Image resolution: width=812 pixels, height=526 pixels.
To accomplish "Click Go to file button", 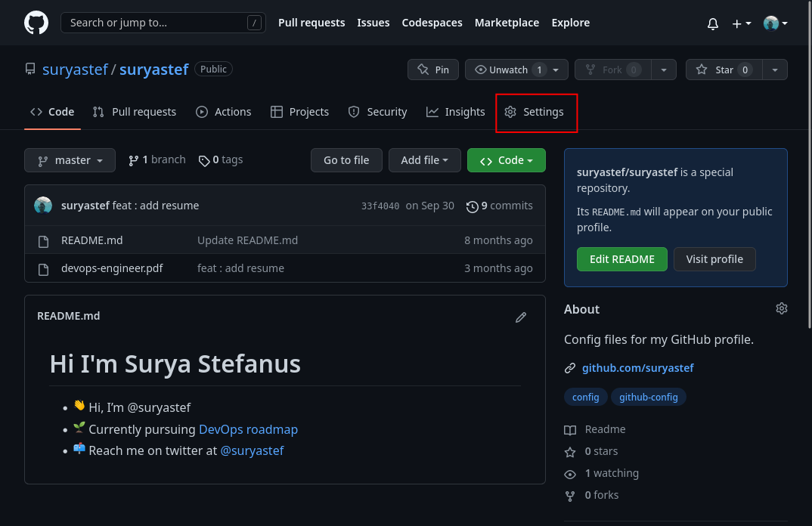I will click(346, 160).
